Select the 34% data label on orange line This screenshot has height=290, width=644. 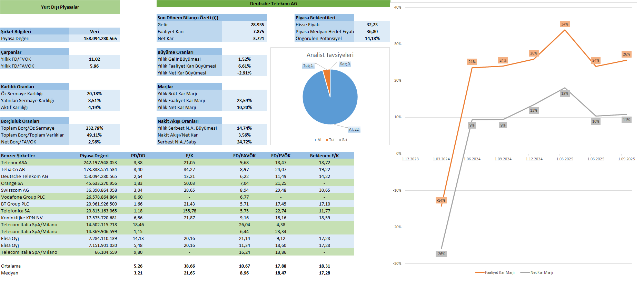(564, 24)
